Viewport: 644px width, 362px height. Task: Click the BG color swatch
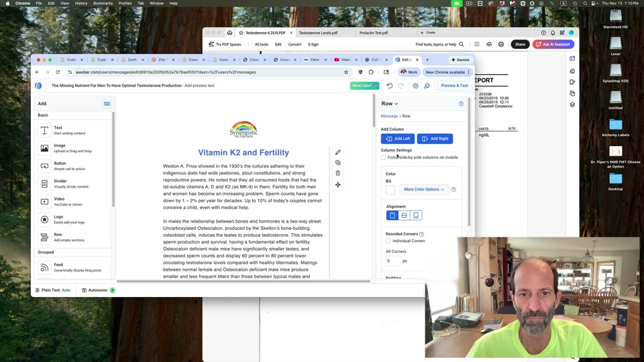point(390,190)
